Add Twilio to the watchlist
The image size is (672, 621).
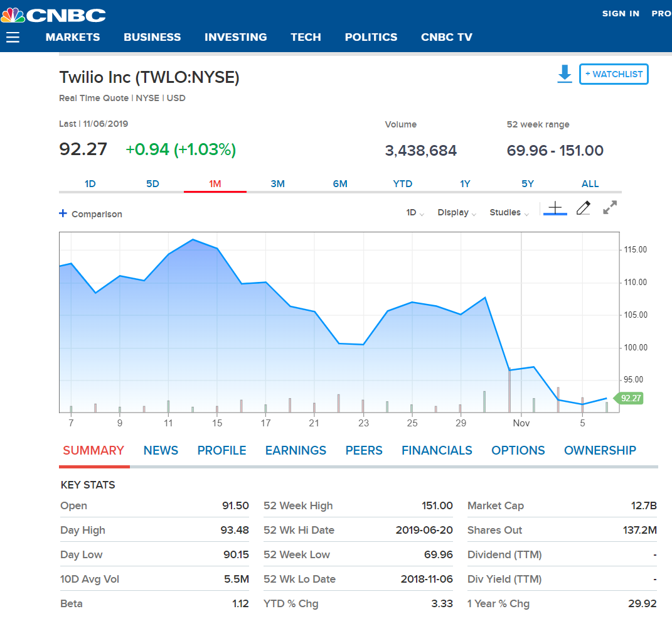614,74
